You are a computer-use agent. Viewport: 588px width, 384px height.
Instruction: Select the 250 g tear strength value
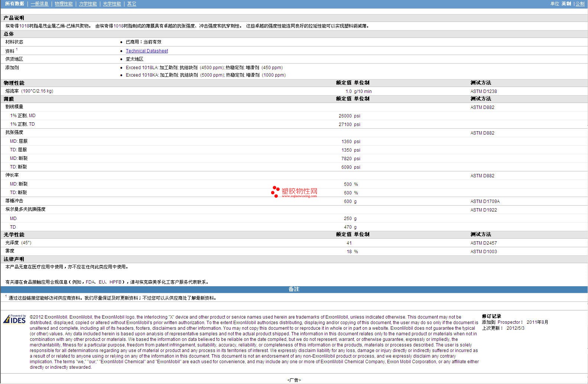pos(350,219)
